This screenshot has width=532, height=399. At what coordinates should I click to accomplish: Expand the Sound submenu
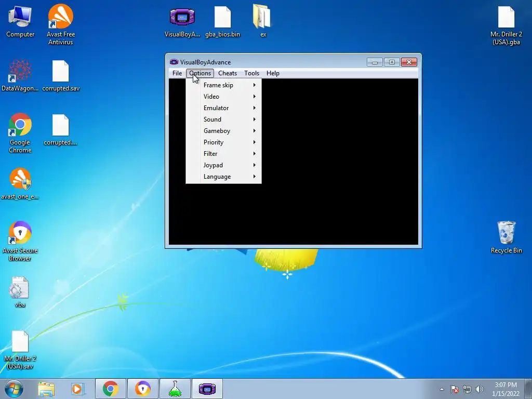[x=223, y=119]
